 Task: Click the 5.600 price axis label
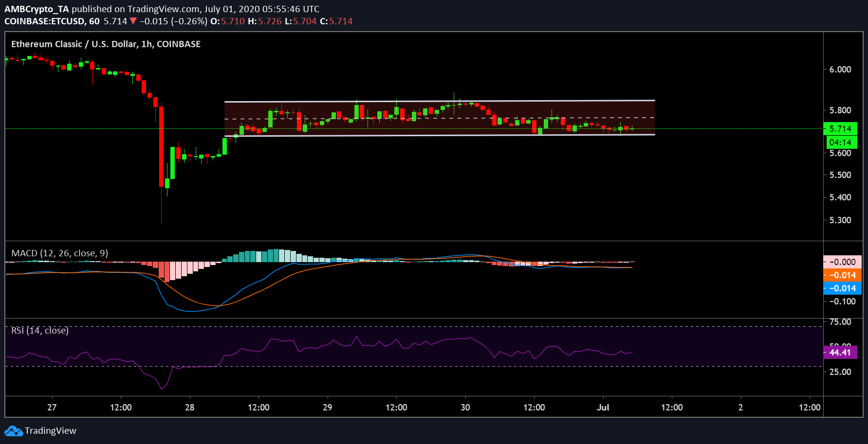click(x=840, y=153)
